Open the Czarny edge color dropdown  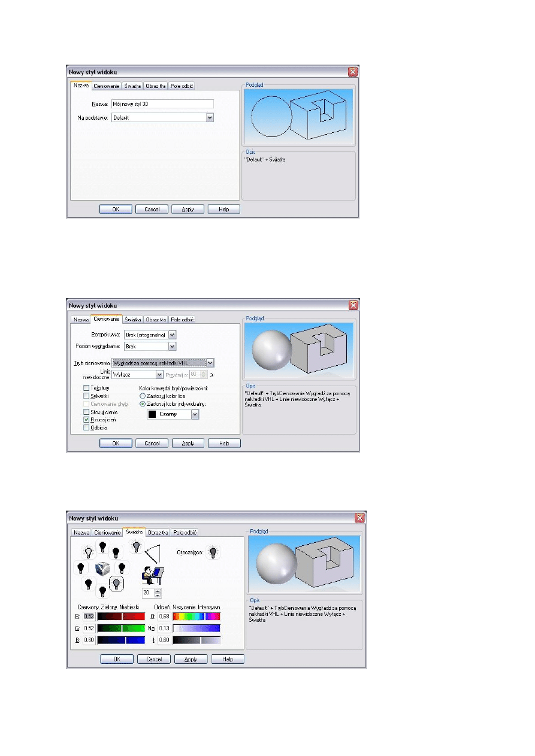[x=195, y=415]
